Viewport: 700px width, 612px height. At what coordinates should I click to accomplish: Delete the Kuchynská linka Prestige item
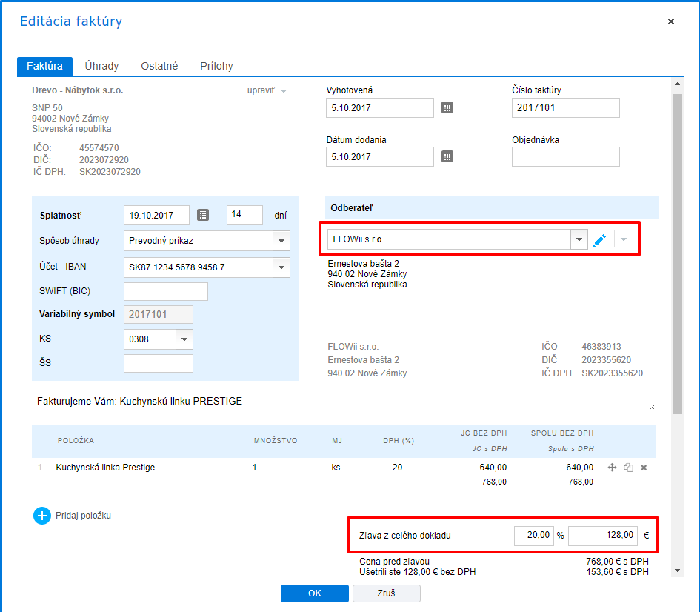[x=644, y=468]
